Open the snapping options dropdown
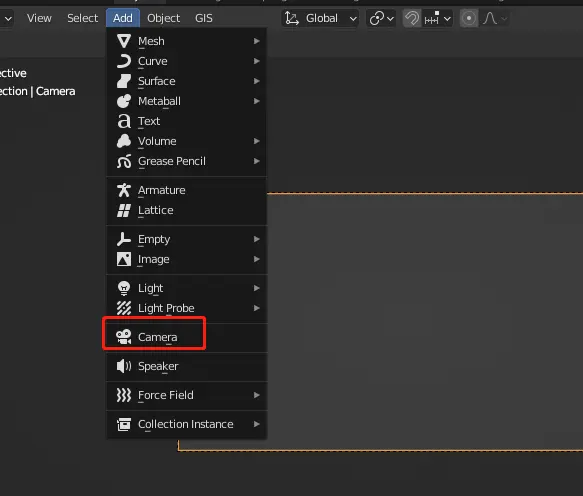The image size is (583, 496). tap(438, 18)
